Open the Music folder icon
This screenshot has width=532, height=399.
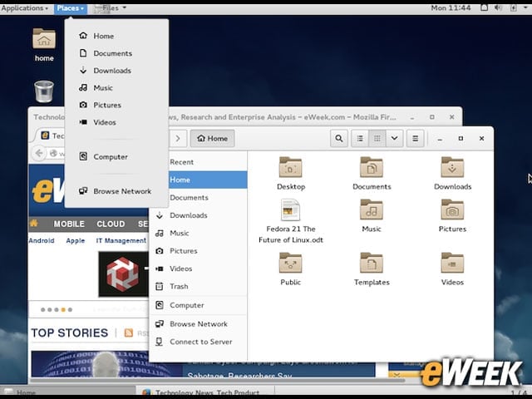[x=372, y=215]
